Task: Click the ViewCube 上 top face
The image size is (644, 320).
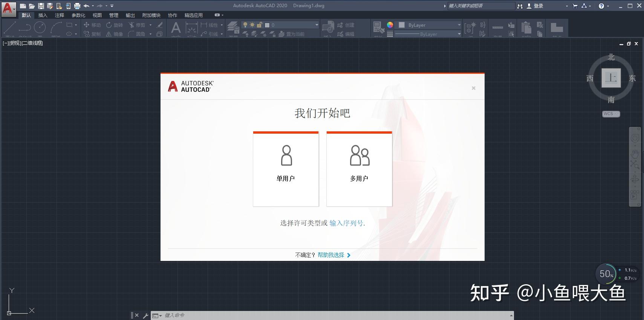Action: click(x=611, y=78)
